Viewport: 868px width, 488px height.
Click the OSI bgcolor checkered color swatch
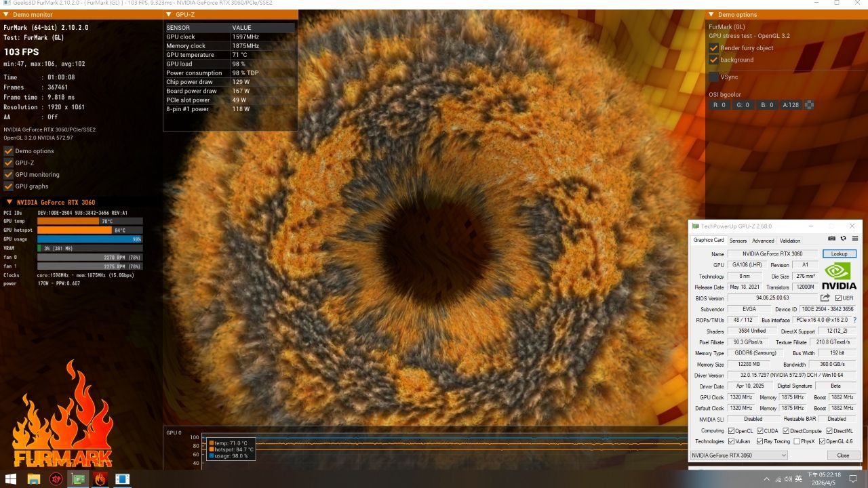(x=808, y=105)
